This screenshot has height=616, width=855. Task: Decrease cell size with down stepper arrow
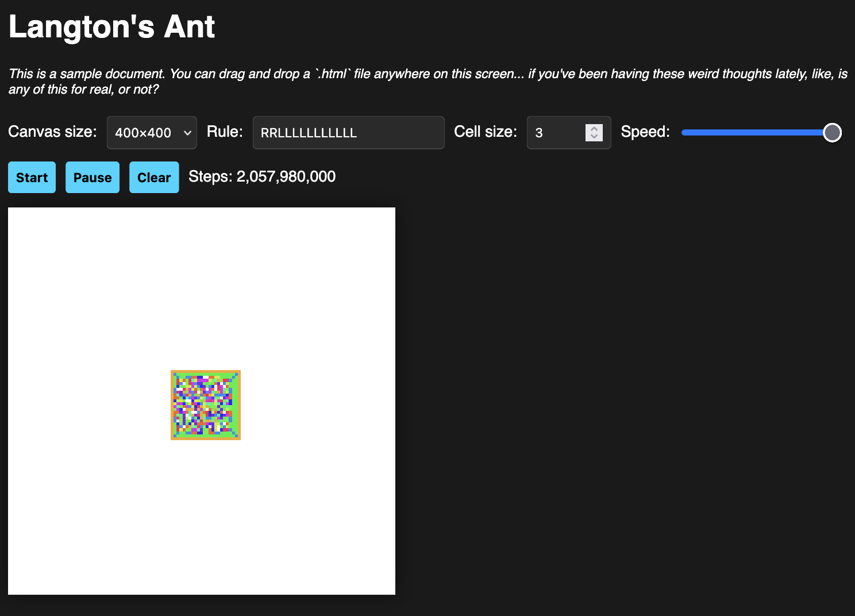click(594, 137)
